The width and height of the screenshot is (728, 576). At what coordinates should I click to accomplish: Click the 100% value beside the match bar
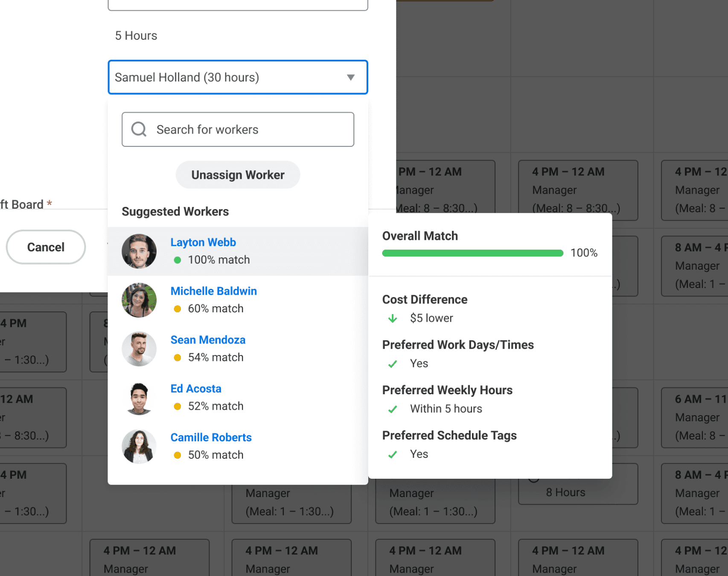(584, 253)
